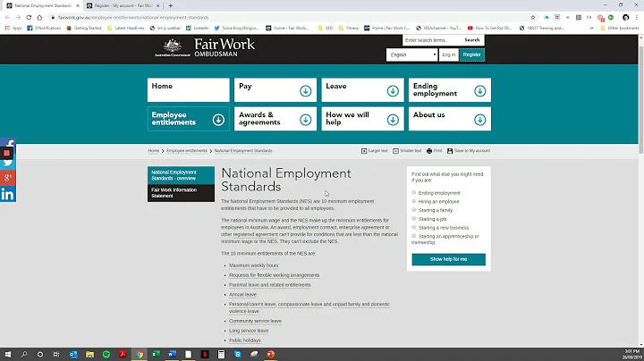Select Starting a new business radio
Screen dimensions: 644x361
click(x=414, y=227)
